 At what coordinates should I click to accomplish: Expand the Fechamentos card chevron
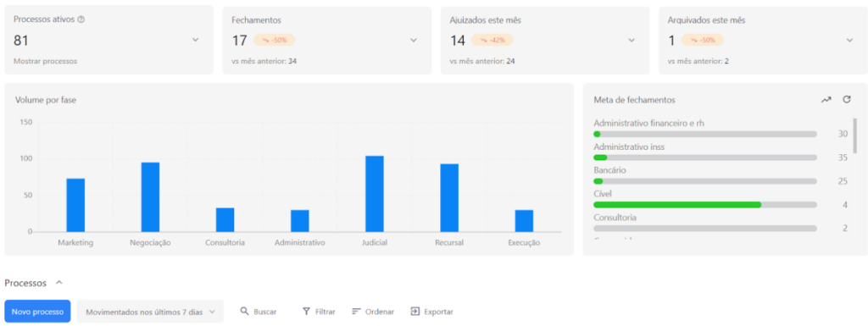tap(414, 40)
